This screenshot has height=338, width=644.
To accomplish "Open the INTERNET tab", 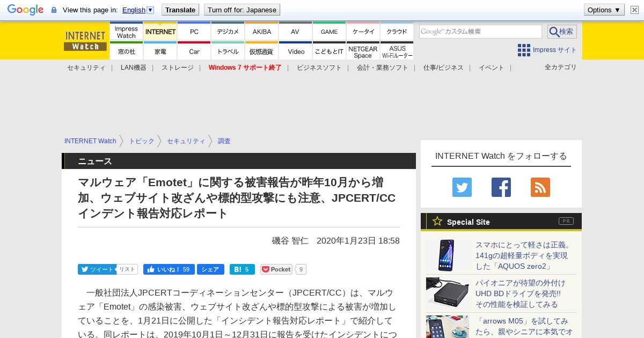I will pos(160,32).
